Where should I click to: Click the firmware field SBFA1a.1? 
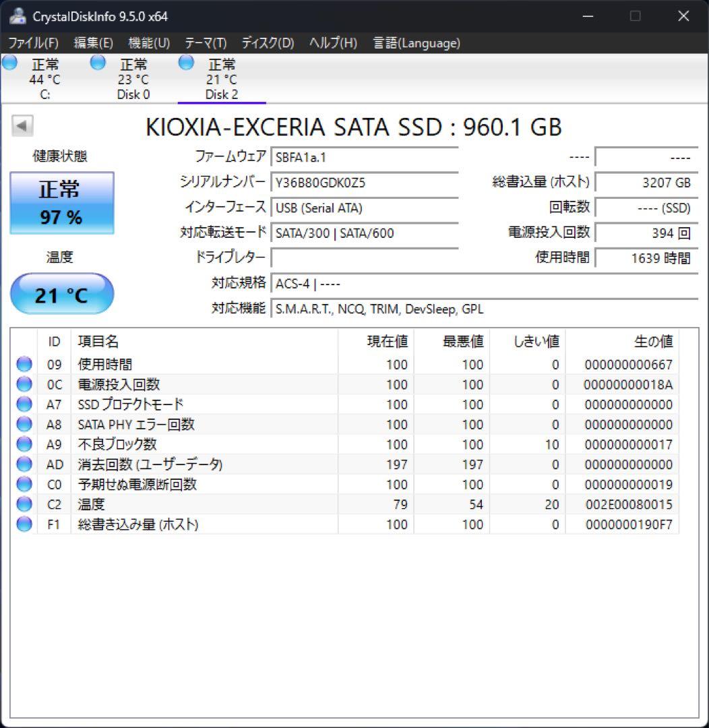[x=365, y=157]
